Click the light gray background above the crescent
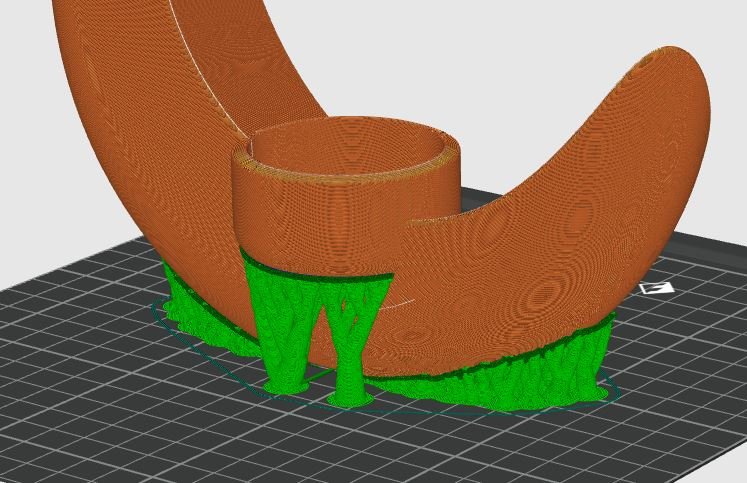 coord(476,71)
